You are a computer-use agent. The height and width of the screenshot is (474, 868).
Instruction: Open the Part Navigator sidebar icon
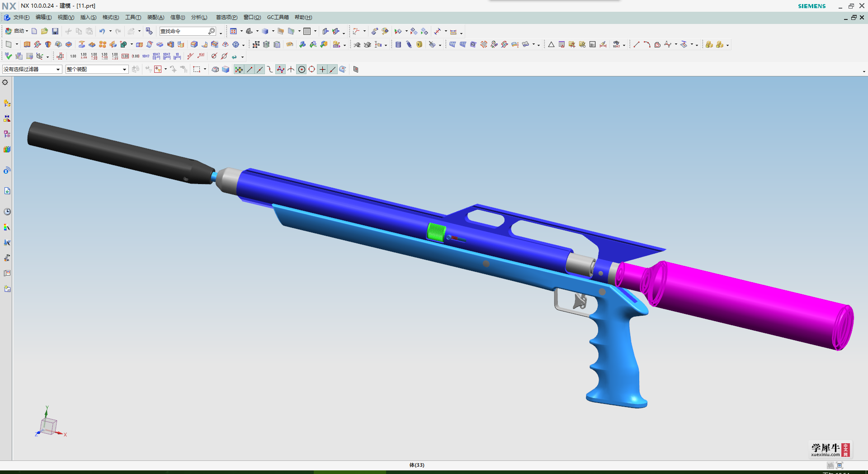7,134
